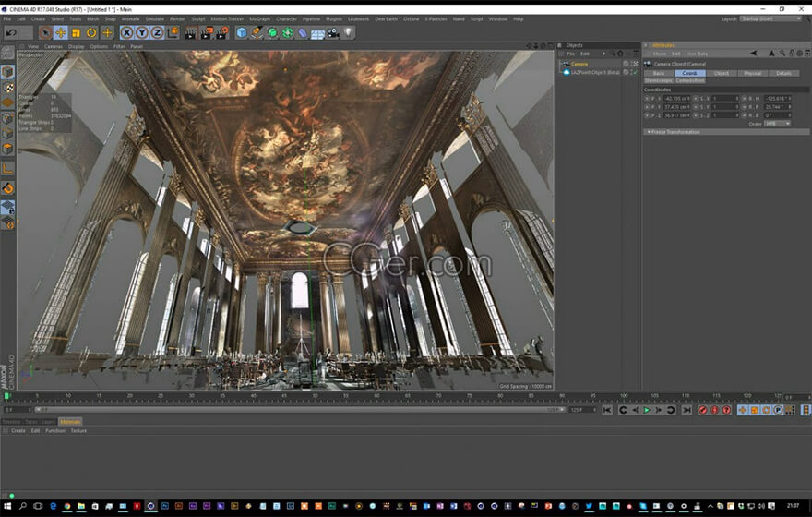Toggle the Z axis lock
The height and width of the screenshot is (517, 812).
pos(157,32)
